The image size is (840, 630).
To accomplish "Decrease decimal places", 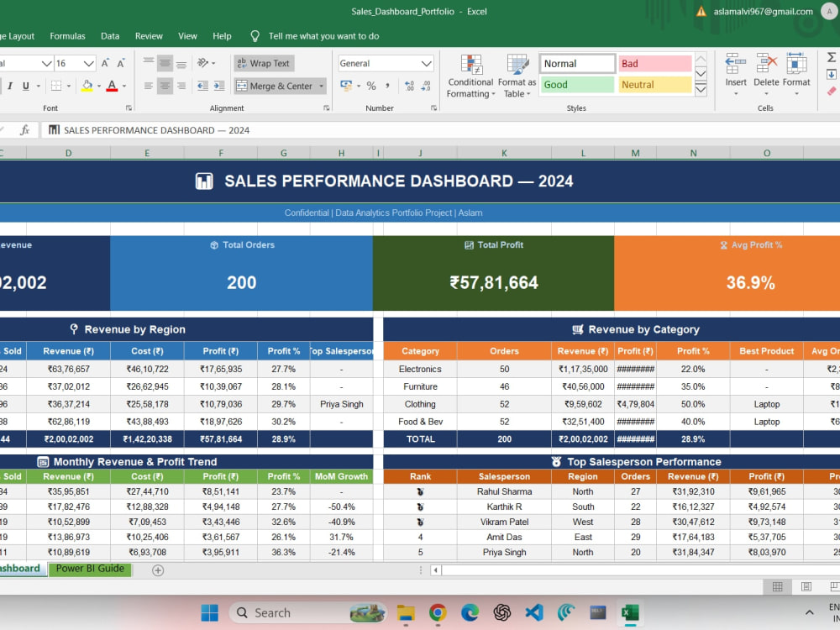I will coord(426,86).
